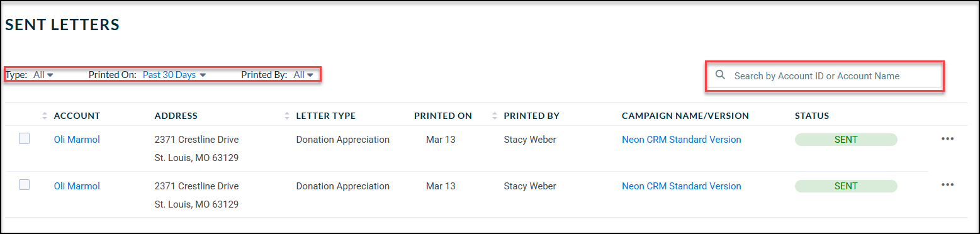Open Neon CRM Standard Version link, second row
The width and height of the screenshot is (980, 234).
click(x=682, y=186)
